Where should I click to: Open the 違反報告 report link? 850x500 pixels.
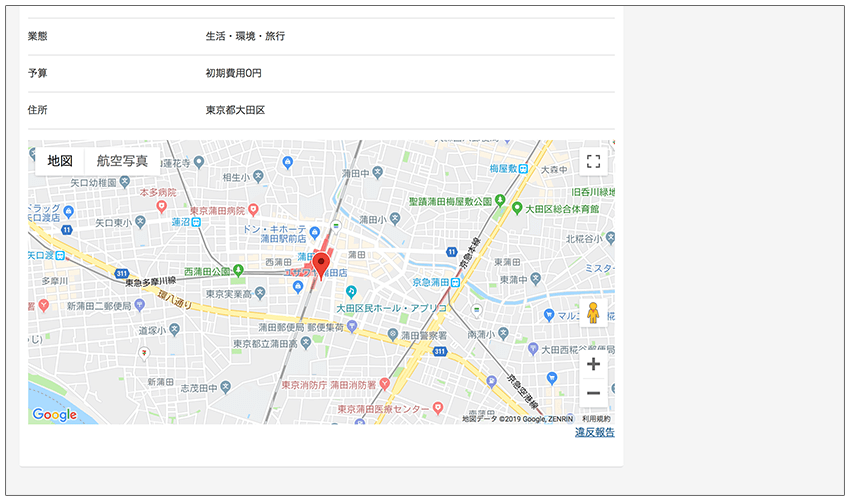coord(594,433)
